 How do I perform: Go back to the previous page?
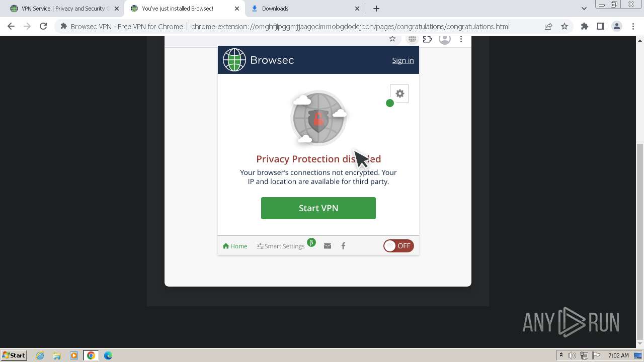pyautogui.click(x=11, y=27)
